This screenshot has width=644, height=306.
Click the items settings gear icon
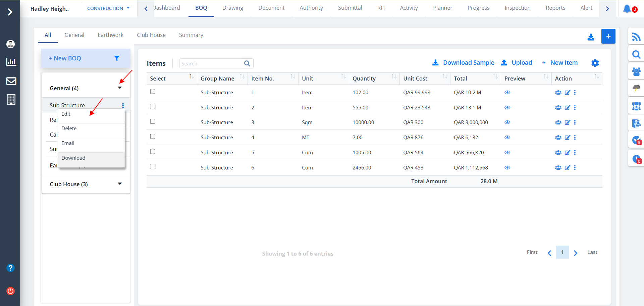click(595, 63)
